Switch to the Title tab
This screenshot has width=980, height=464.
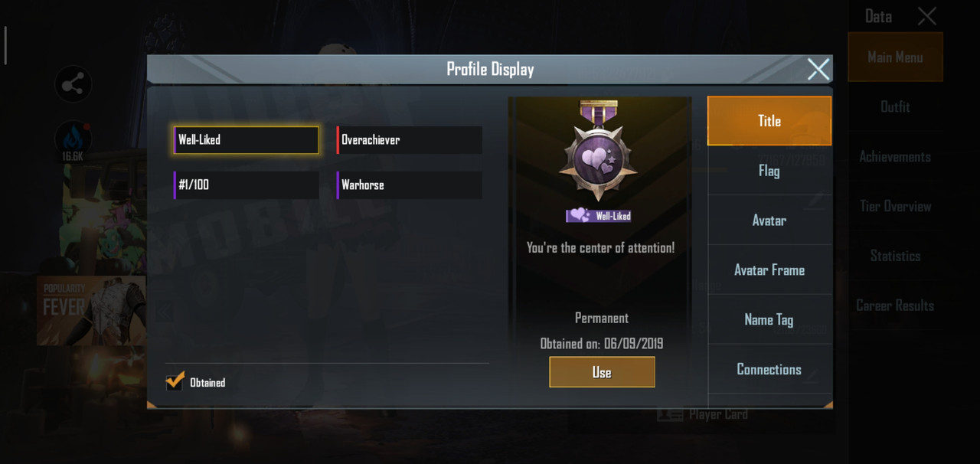click(769, 121)
